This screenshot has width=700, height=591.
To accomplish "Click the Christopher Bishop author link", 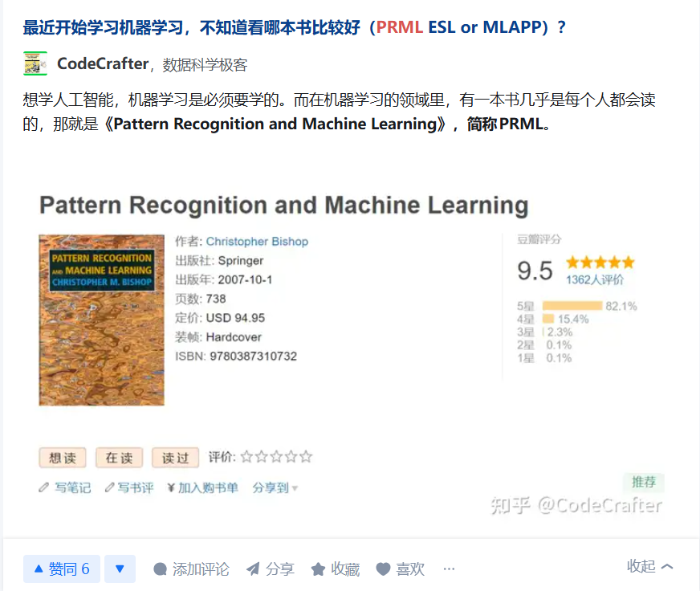I will tap(257, 241).
